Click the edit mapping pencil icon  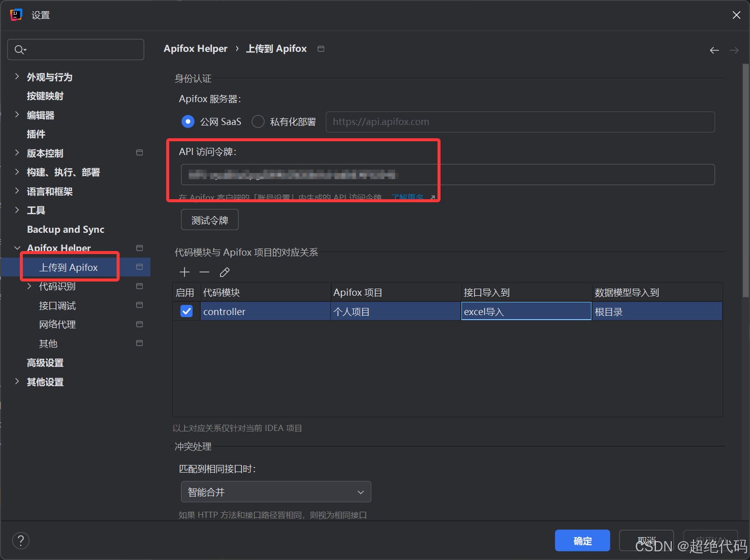(225, 272)
